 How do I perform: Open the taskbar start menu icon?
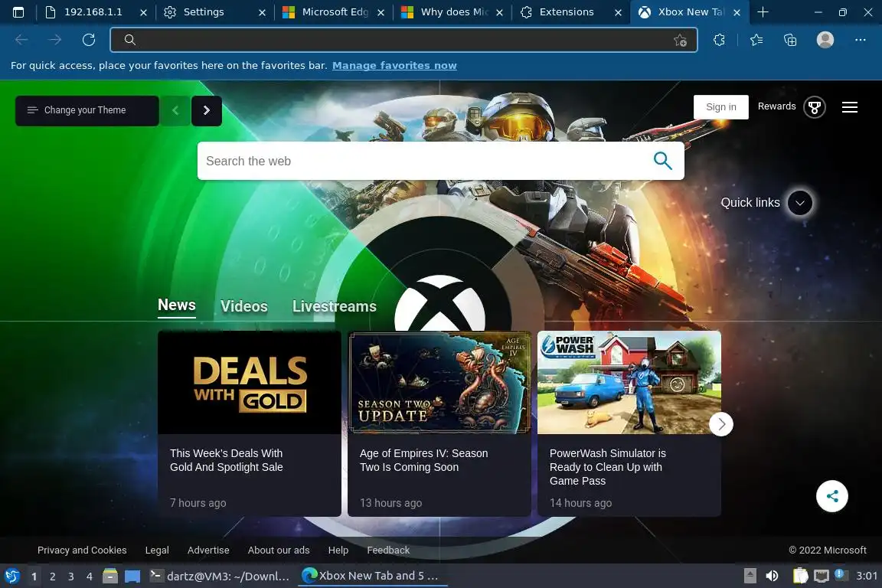11,576
